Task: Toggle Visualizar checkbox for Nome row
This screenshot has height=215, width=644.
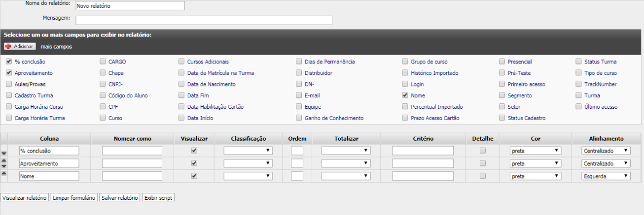Action: (x=194, y=176)
